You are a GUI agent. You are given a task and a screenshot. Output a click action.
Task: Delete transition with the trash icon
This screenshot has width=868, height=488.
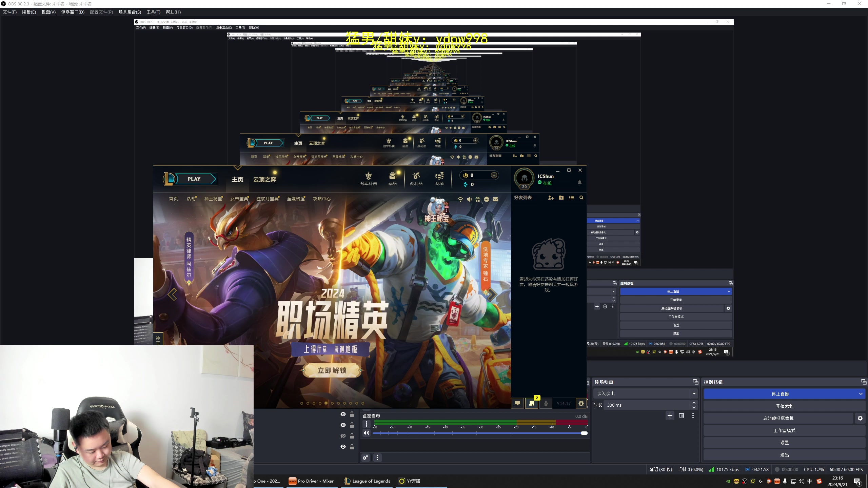[x=682, y=415]
